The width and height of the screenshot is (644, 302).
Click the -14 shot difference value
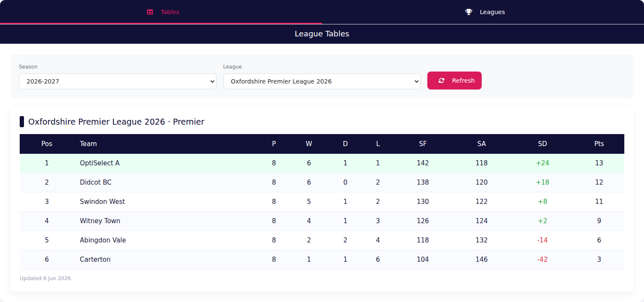pos(543,240)
